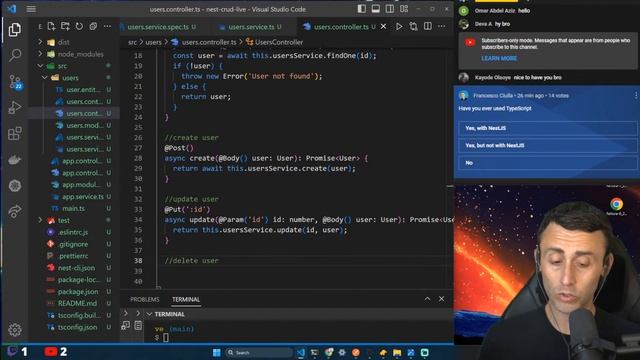Open .gitignore in Explorer
Screen dimensions: 640x360
[x=73, y=244]
